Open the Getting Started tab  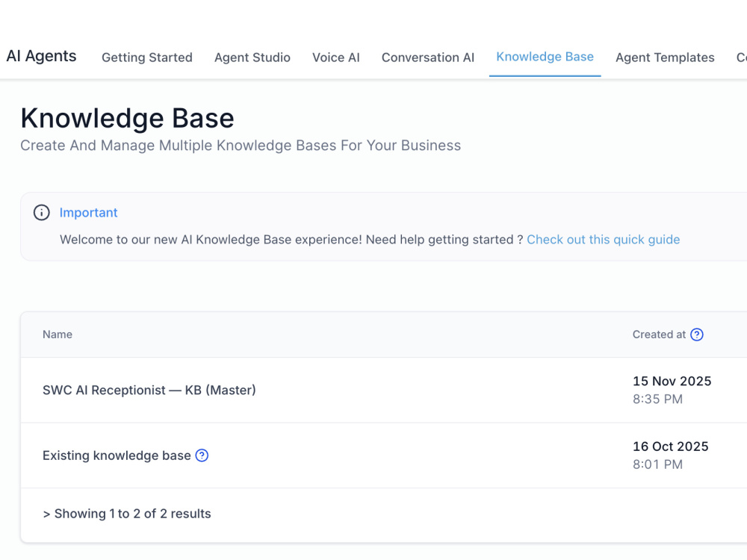pos(147,57)
